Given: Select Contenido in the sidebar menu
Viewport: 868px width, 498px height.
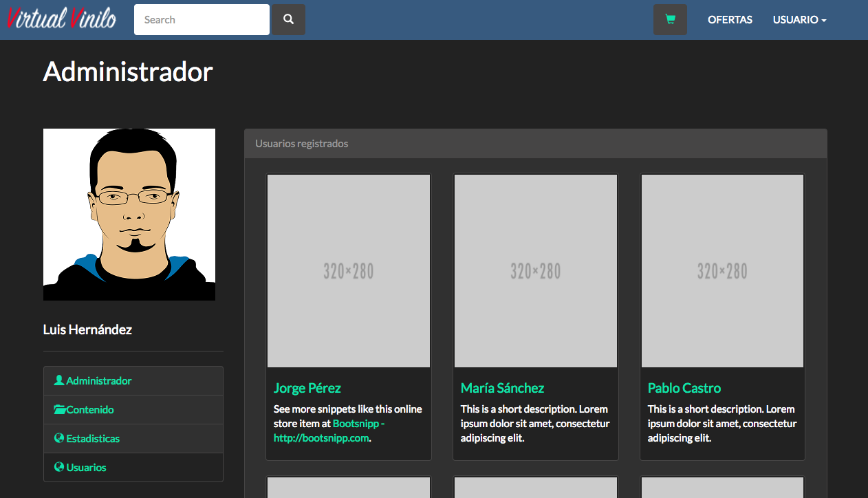Looking at the screenshot, I should click(x=133, y=409).
